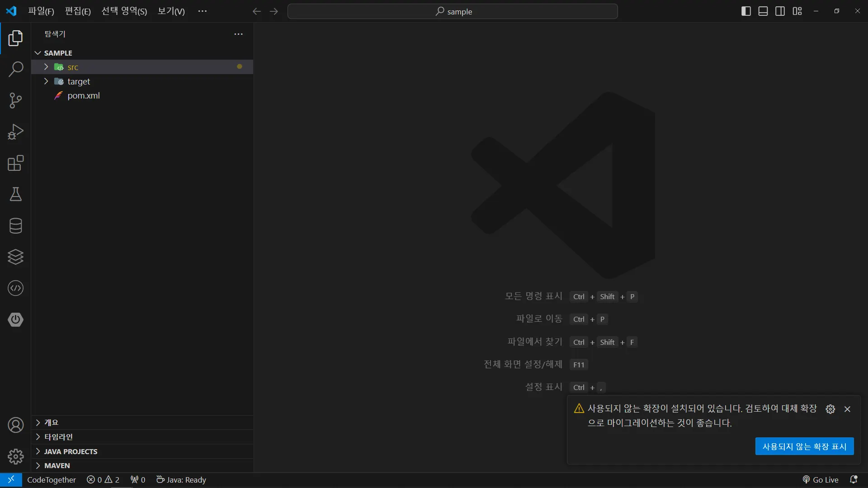Open the Spring Boot Dashboard icon
The height and width of the screenshot is (488, 868).
[x=15, y=319]
